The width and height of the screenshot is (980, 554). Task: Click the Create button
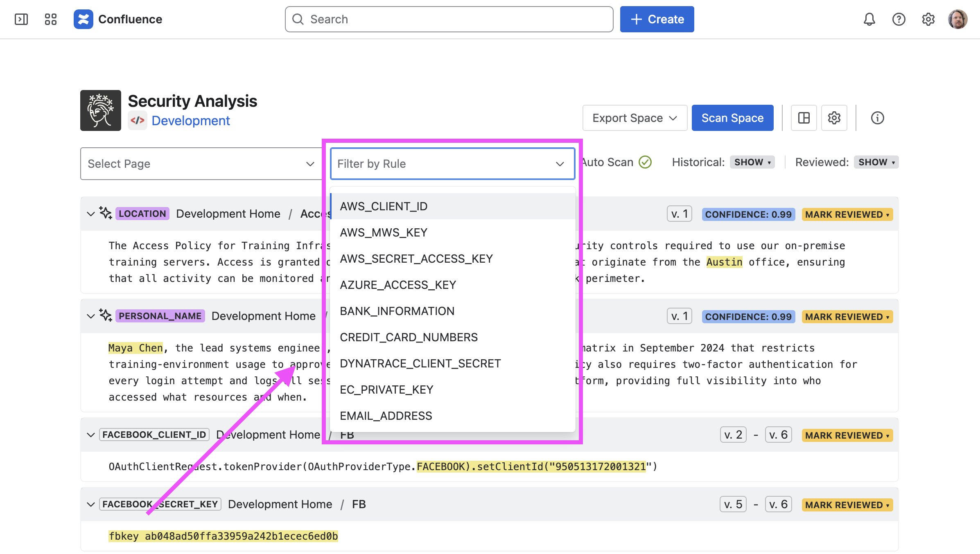(x=657, y=19)
